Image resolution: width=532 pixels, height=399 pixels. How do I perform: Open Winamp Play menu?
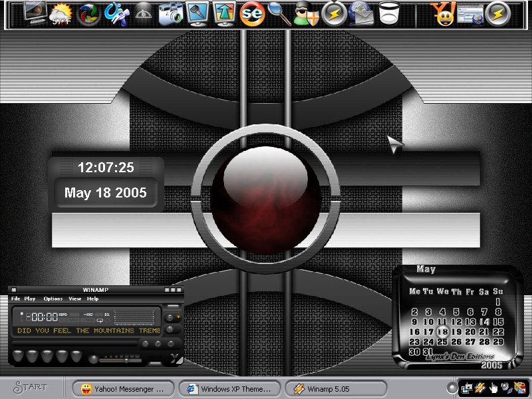click(29, 299)
